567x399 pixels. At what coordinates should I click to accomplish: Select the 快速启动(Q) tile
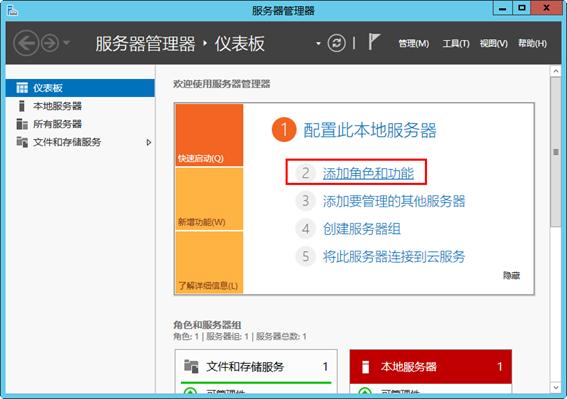209,135
